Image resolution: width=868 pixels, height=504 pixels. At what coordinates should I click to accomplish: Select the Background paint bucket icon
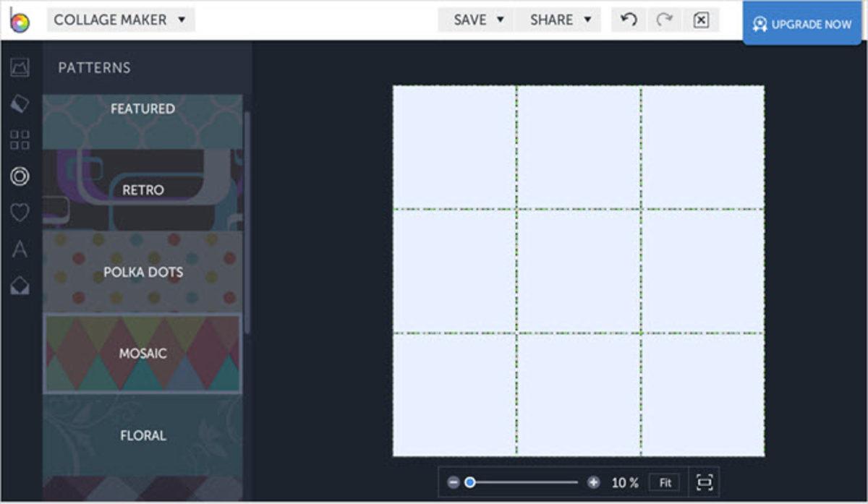(20, 104)
